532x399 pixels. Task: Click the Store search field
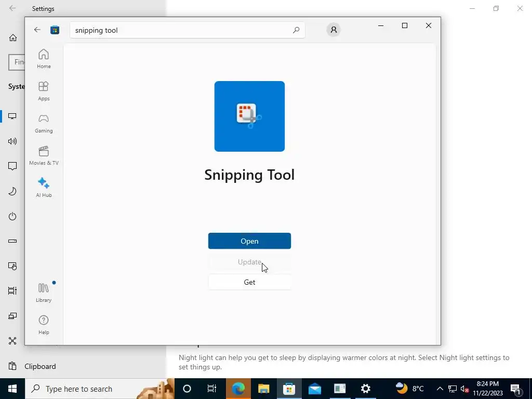coord(187,30)
